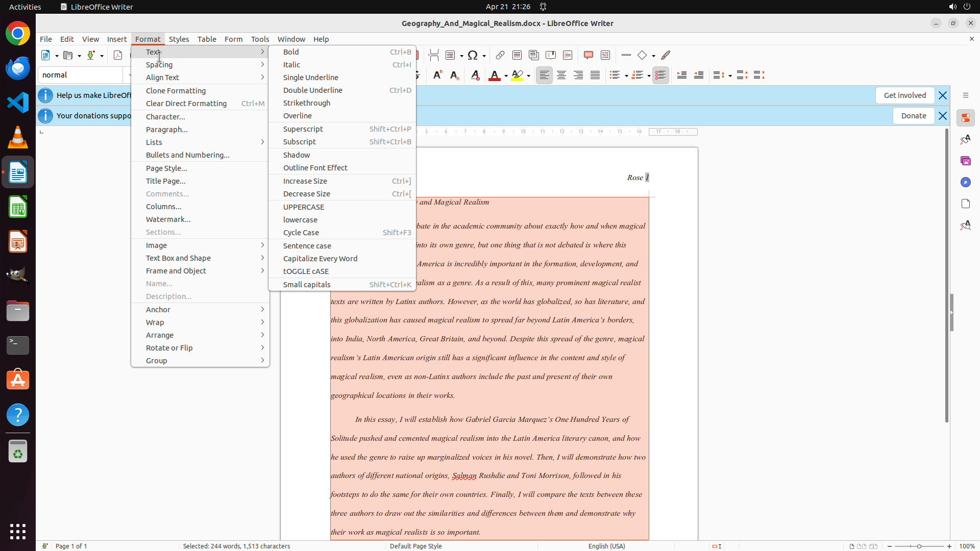Open the font color dropdown arrow
Viewport: 980px width, 551px height.
(506, 76)
